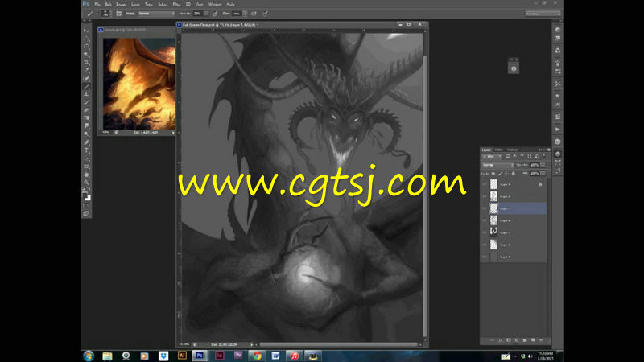
Task: Expand the brush Opacity slider arrow
Action: pyautogui.click(x=206, y=14)
